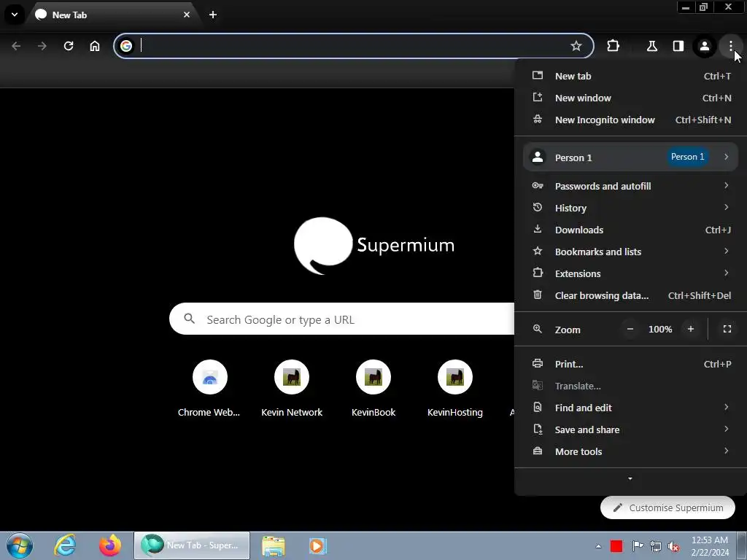Open the Extensions puzzle icon in toolbar
Viewport: 747px width, 560px height.
(613, 46)
